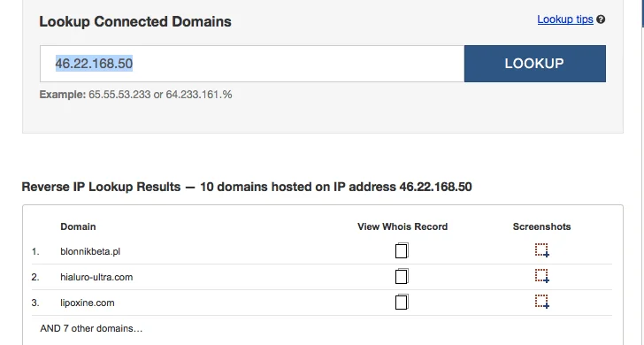Select the blonnikbeta.pl domain entry

click(x=90, y=251)
